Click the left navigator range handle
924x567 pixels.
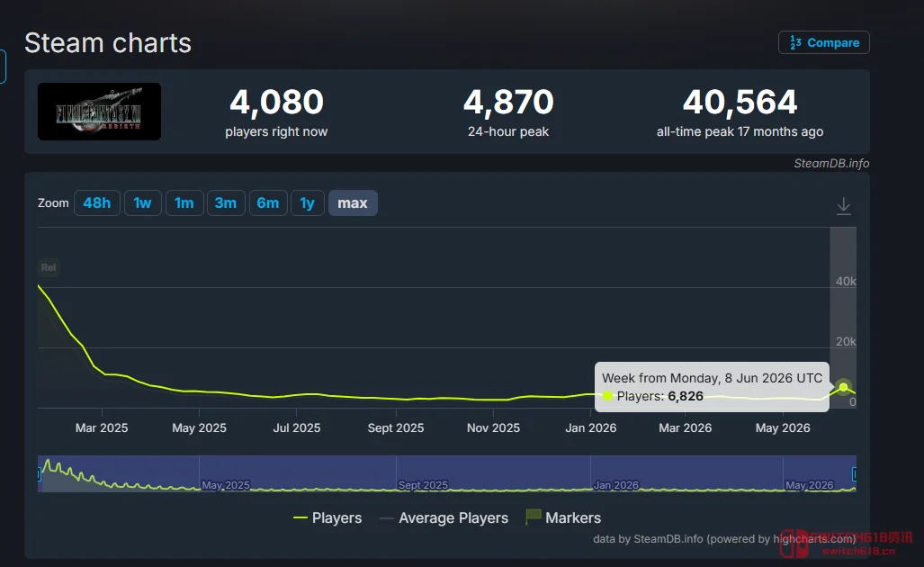point(39,474)
